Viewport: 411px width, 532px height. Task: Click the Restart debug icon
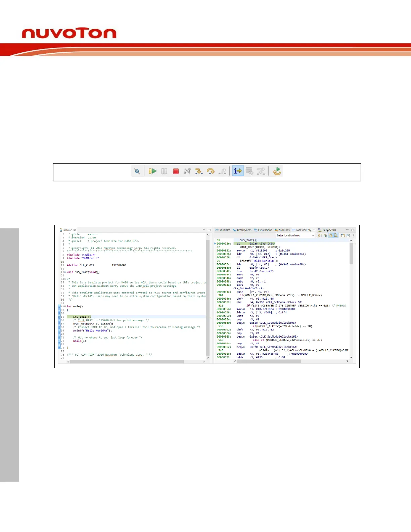(277, 171)
